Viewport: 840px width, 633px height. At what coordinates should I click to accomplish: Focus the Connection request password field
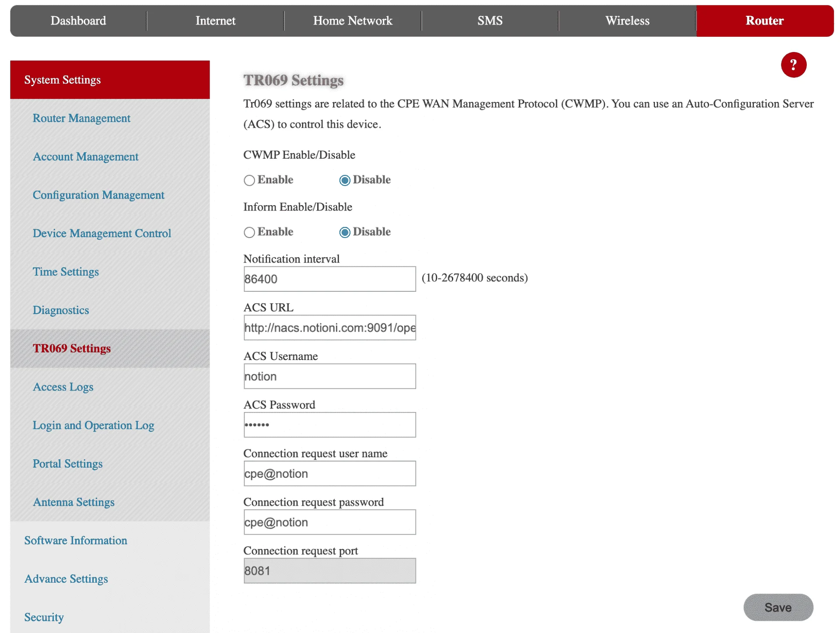[329, 522]
